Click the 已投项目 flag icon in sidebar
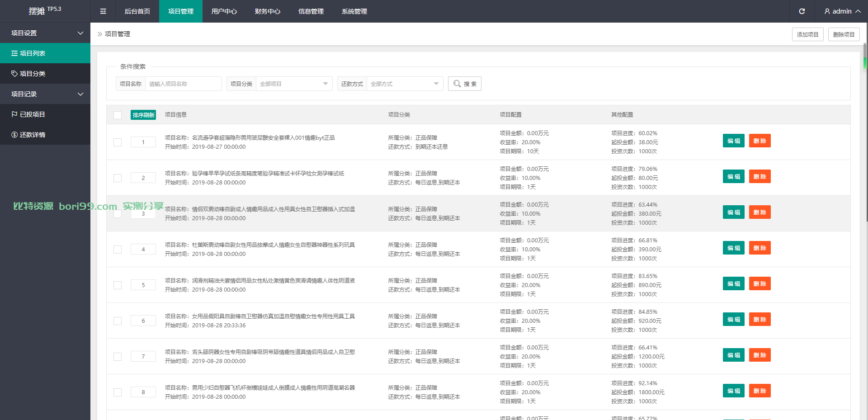This screenshot has height=420, width=868. tap(14, 114)
